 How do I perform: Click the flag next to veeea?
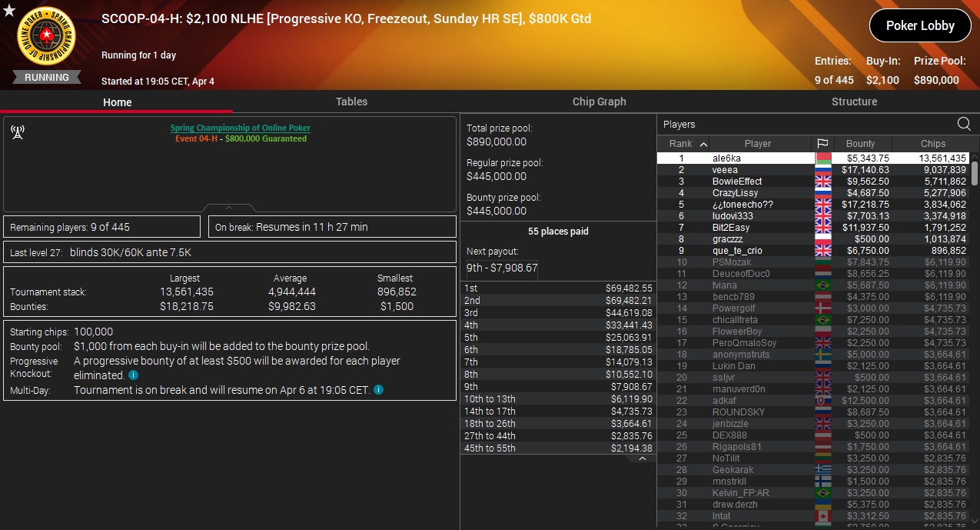tap(822, 170)
